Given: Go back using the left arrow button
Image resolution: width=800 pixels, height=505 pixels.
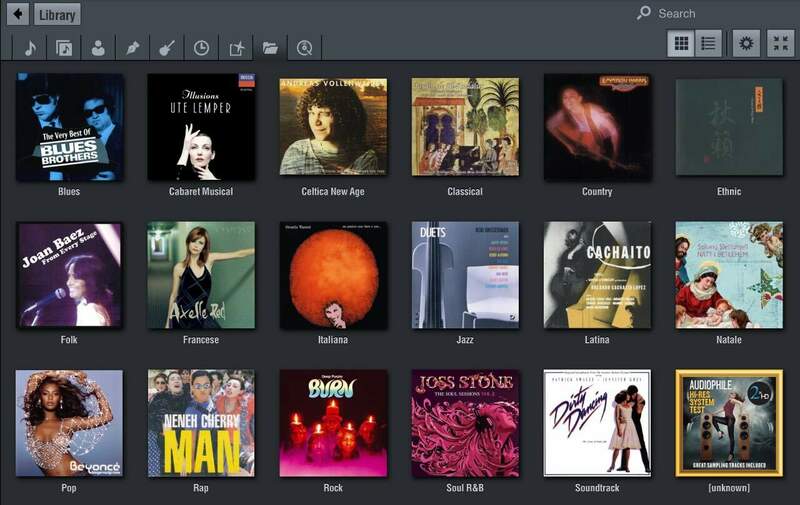Looking at the screenshot, I should tap(18, 14).
